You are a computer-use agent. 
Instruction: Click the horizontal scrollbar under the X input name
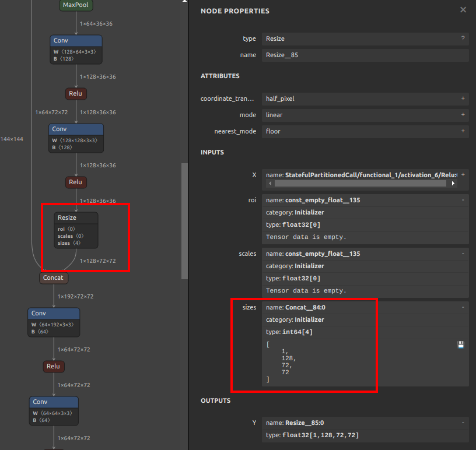[x=360, y=183]
